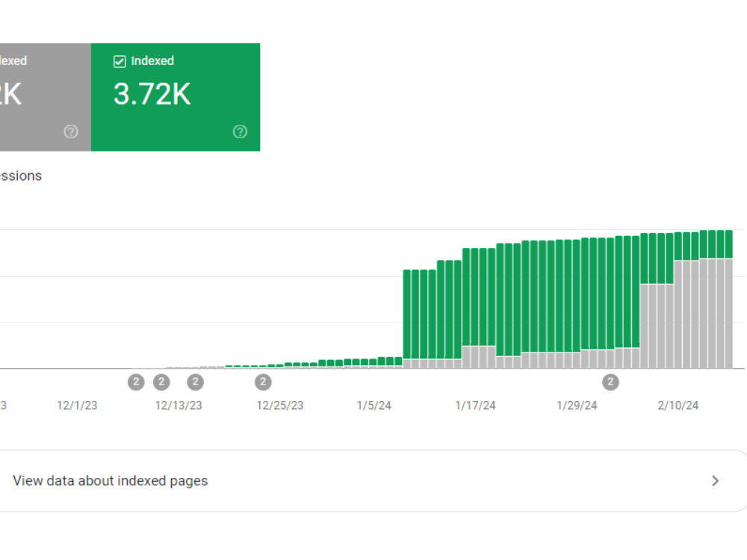
Task: Click the 1/5/24 date axis label
Action: pos(374,405)
